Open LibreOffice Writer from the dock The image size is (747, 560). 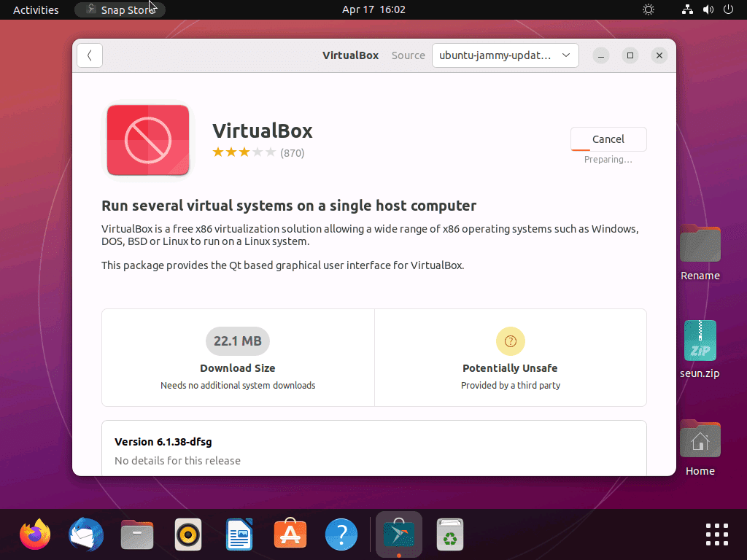click(239, 534)
